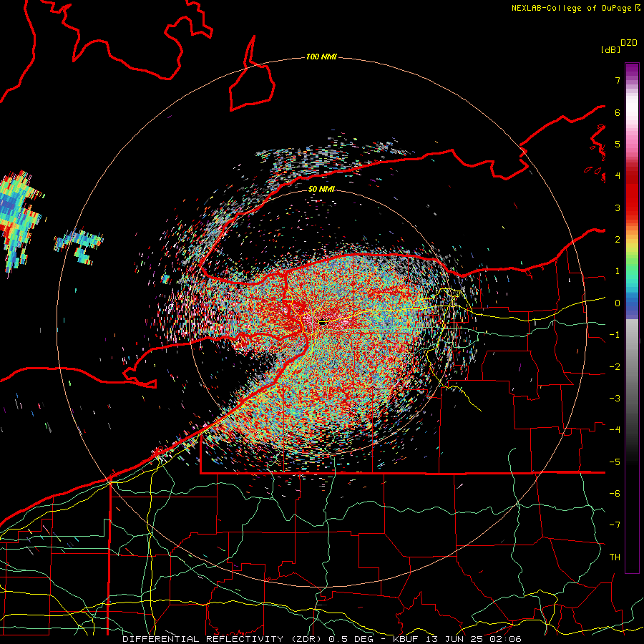
Task: Click the 50 NMI range ring label
Action: point(321,189)
